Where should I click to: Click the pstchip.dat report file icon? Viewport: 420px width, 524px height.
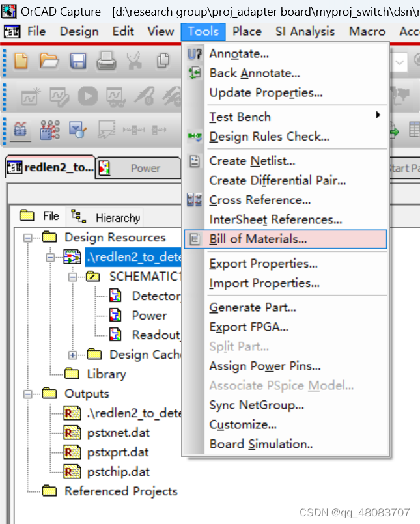[x=72, y=471]
